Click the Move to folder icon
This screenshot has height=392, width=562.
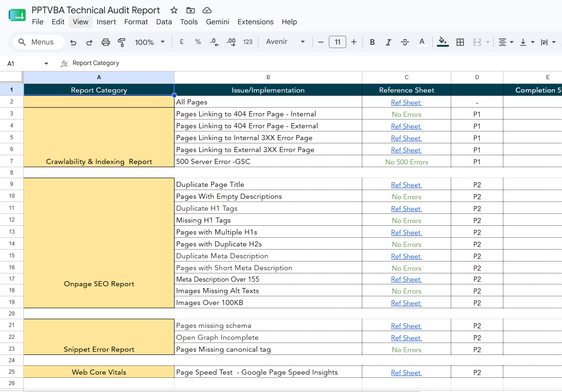tap(191, 10)
